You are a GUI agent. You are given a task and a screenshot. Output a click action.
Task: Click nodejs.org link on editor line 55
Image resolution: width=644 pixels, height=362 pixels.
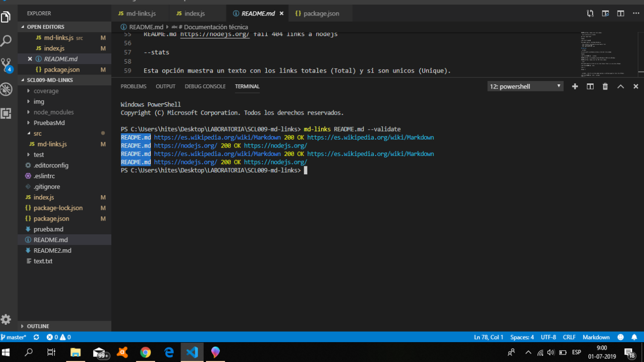[215, 34]
